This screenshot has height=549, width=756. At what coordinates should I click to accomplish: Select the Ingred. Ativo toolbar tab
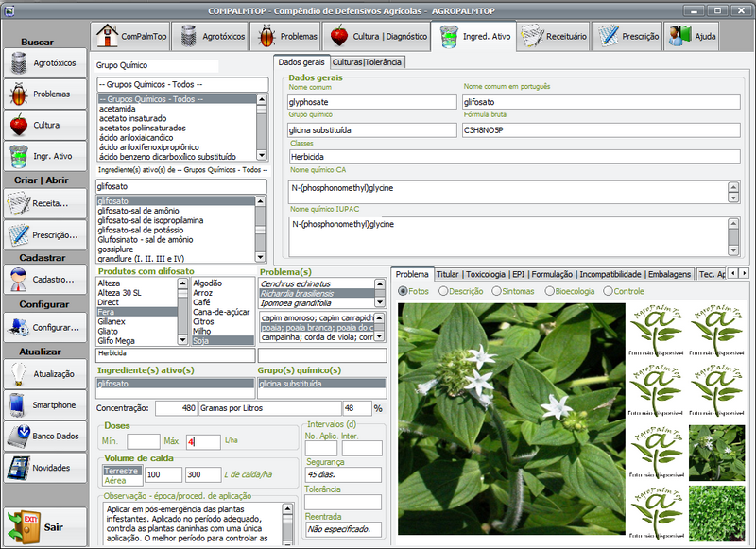pyautogui.click(x=473, y=36)
